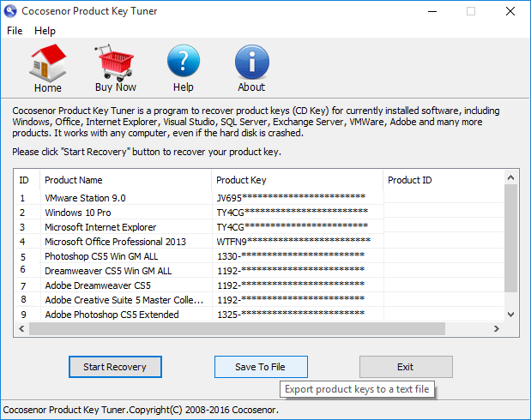Click the Save To File button
This screenshot has height=420, width=531.
tap(261, 367)
